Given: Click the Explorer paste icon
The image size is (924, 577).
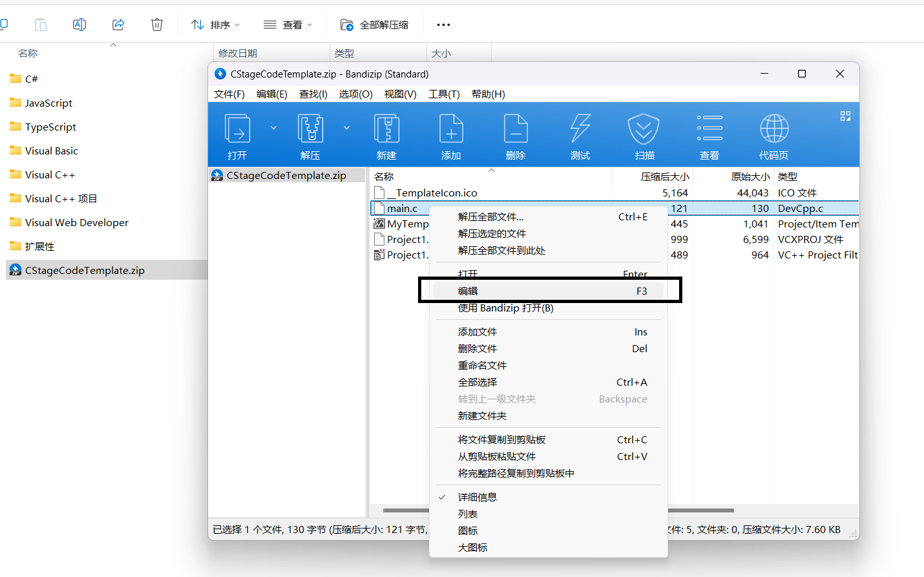Looking at the screenshot, I should pos(41,25).
